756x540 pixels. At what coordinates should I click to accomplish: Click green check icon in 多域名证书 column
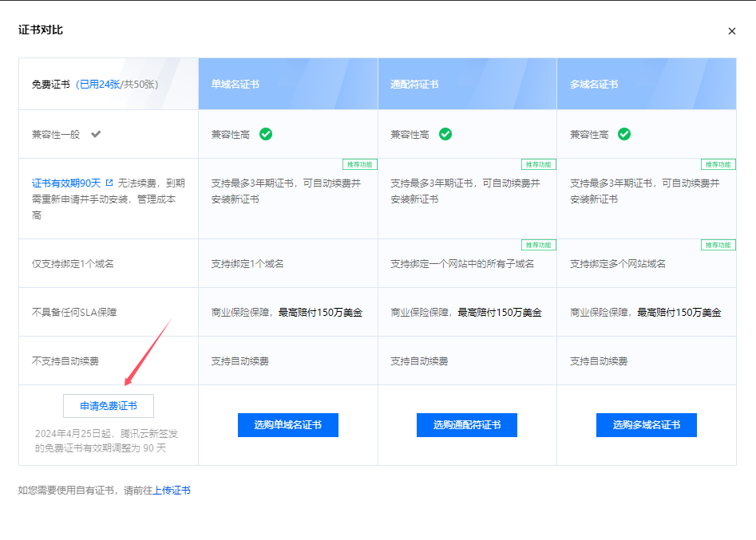point(624,134)
